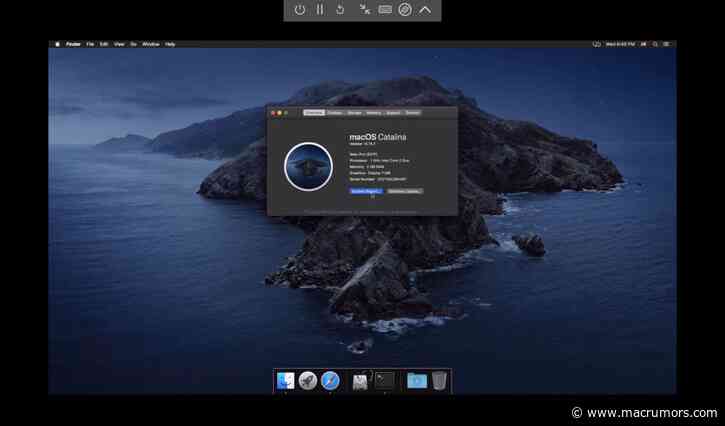The height and width of the screenshot is (426, 725).
Task: Open the Go menu
Action: (133, 44)
